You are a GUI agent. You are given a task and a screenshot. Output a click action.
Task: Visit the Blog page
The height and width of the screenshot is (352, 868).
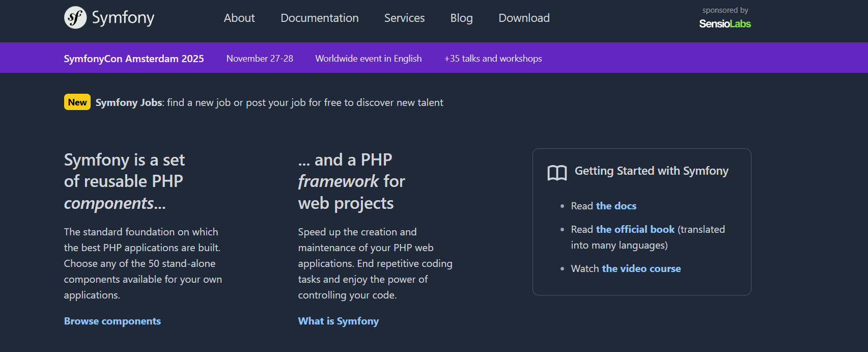(461, 18)
